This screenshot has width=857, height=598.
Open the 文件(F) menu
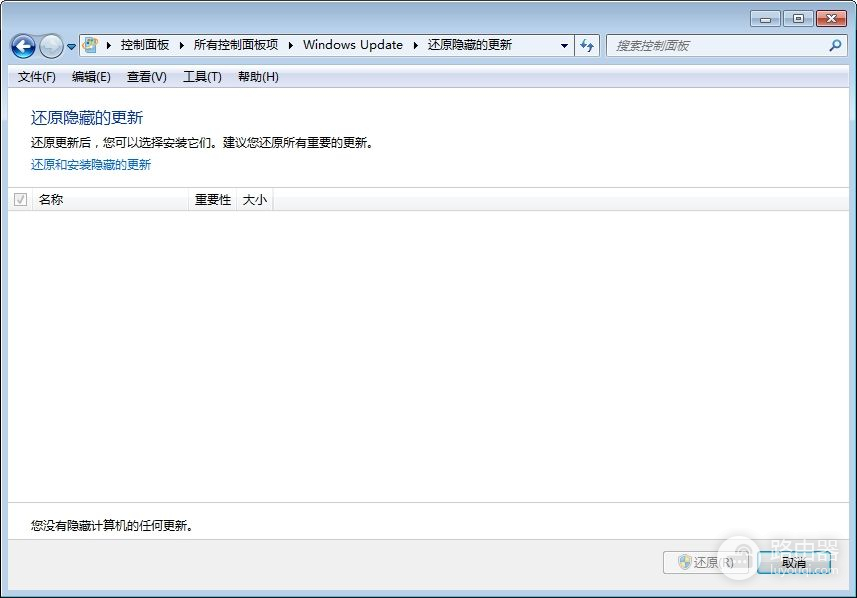click(37, 77)
